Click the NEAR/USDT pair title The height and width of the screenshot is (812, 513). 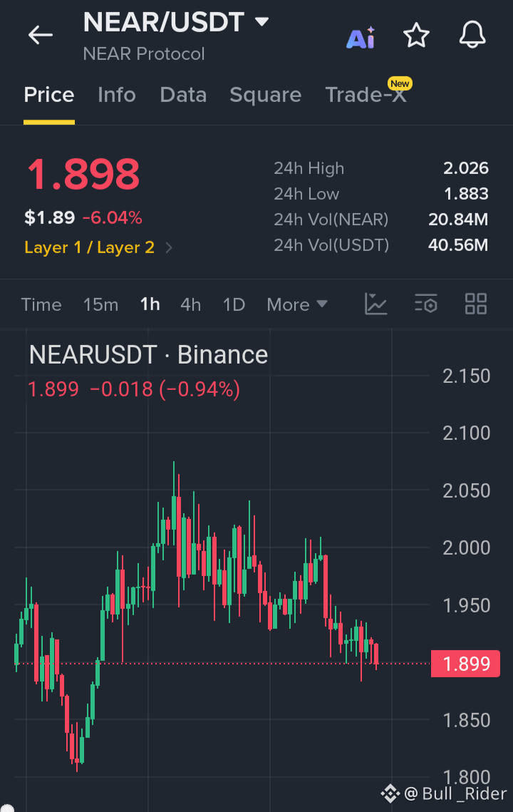pos(164,22)
